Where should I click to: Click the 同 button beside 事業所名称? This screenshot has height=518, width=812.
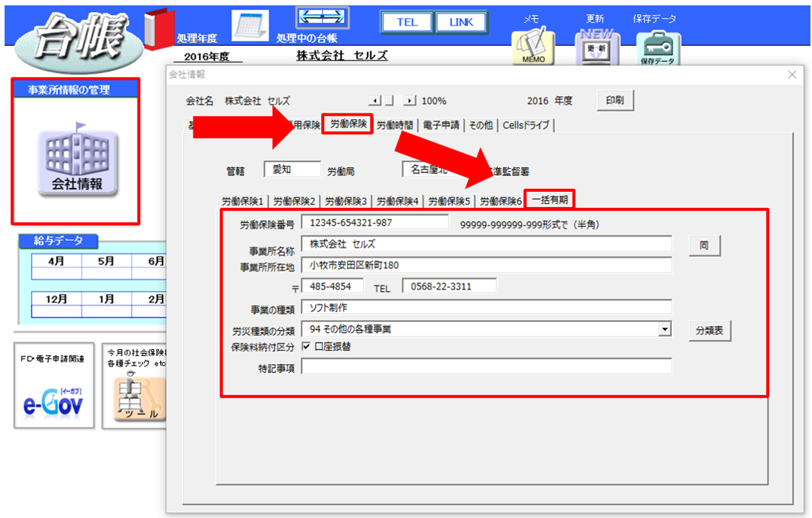(704, 246)
